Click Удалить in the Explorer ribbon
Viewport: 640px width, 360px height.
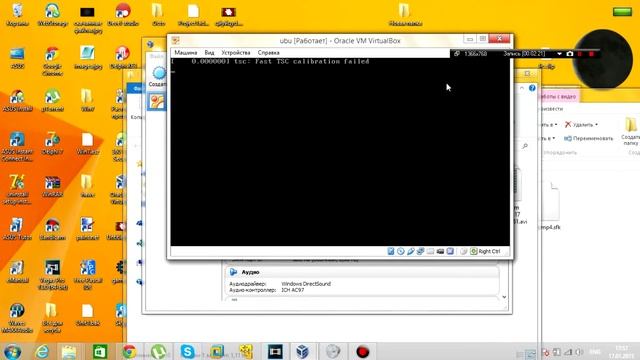point(579,124)
